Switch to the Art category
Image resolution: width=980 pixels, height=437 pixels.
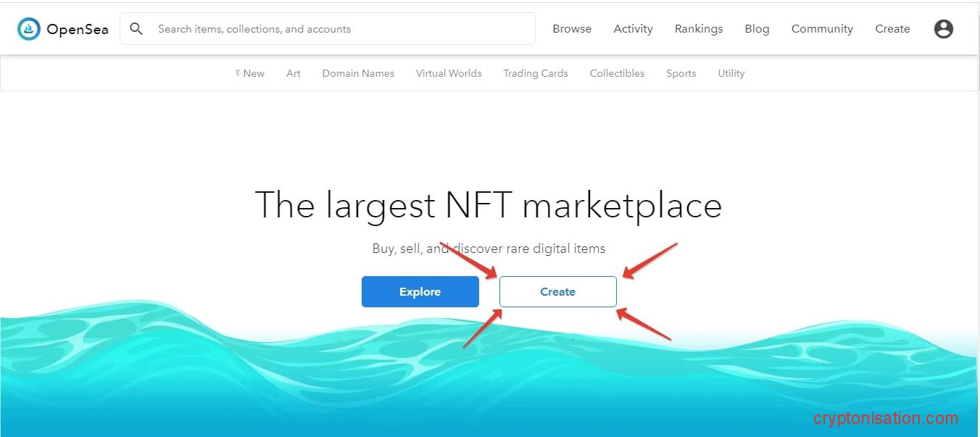(293, 73)
